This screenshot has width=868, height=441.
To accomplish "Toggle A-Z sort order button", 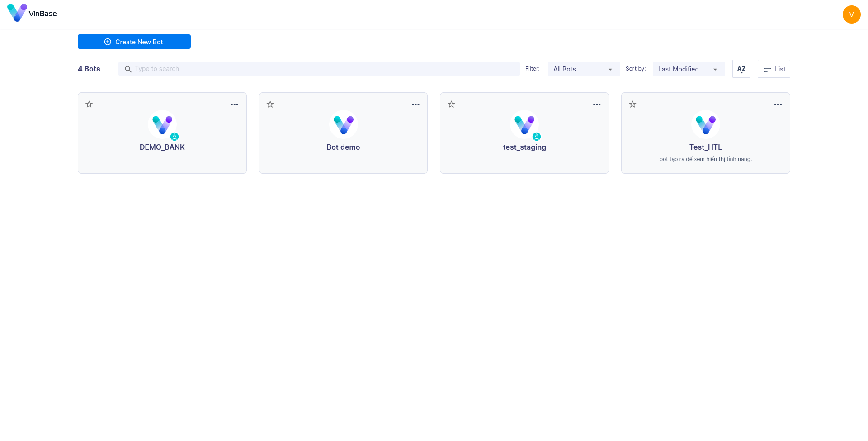I will coord(741,69).
